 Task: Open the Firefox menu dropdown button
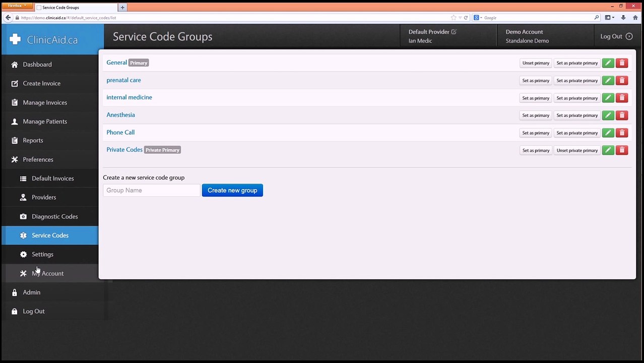coord(17,6)
